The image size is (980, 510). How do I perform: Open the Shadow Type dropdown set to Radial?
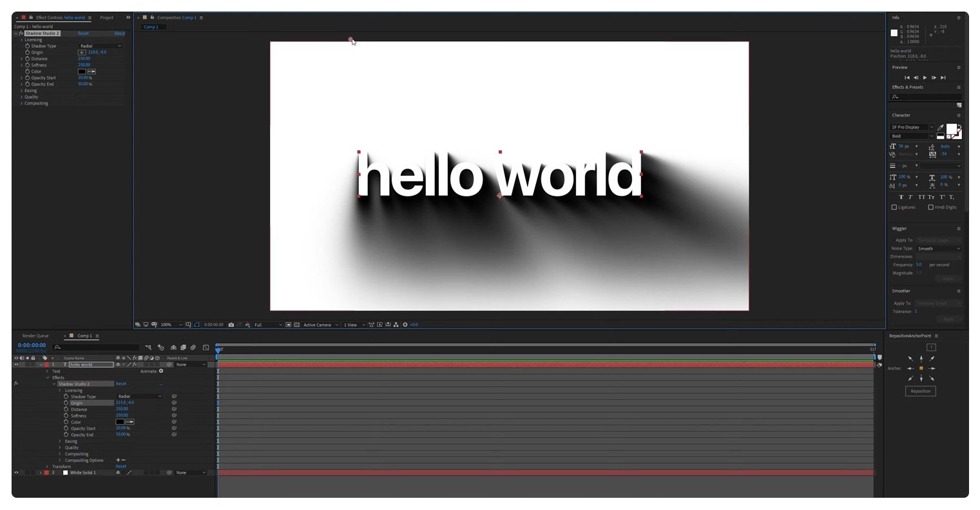(100, 46)
